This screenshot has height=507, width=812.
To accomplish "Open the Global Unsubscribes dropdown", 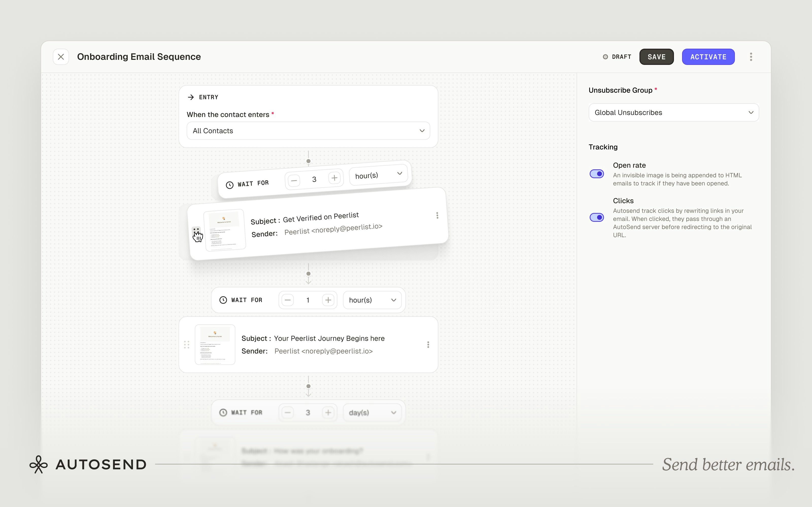I will coord(673,112).
